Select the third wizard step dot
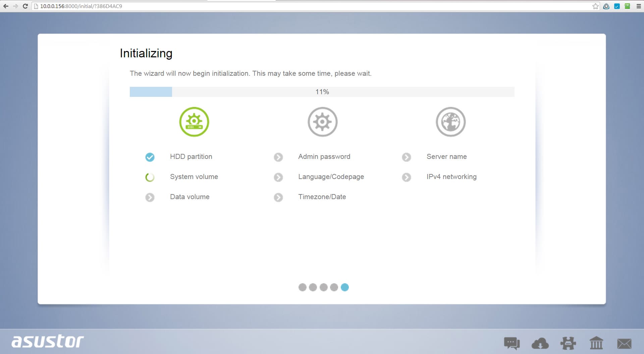Viewport: 644px width, 354px height. (324, 287)
